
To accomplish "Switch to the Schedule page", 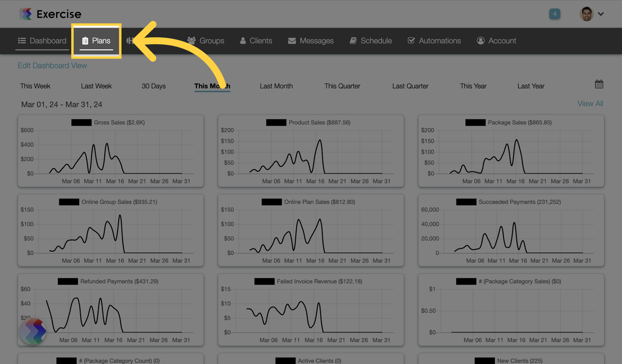I will (371, 41).
